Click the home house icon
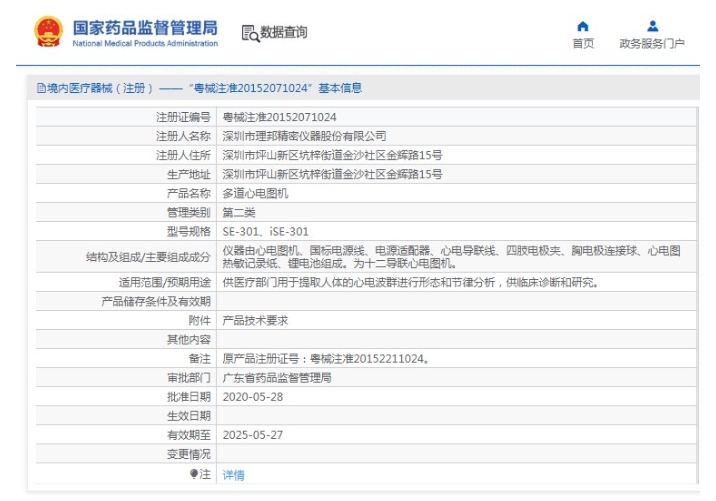 (583, 26)
